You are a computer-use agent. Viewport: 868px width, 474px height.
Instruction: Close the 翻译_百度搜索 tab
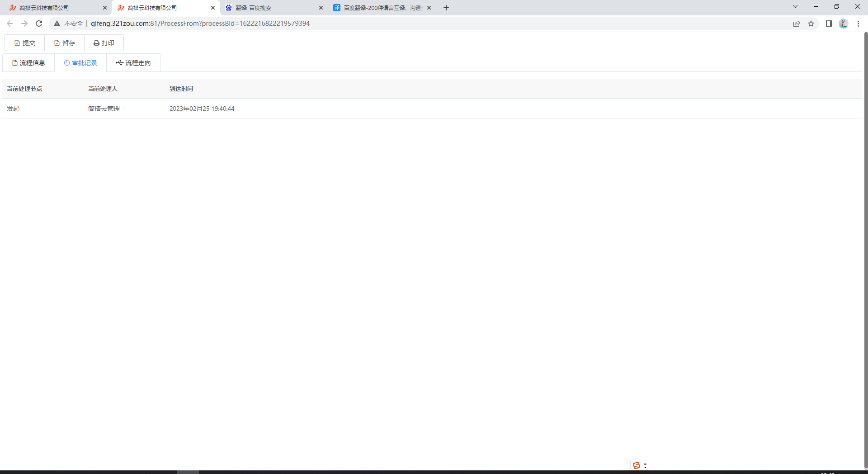[x=321, y=8]
